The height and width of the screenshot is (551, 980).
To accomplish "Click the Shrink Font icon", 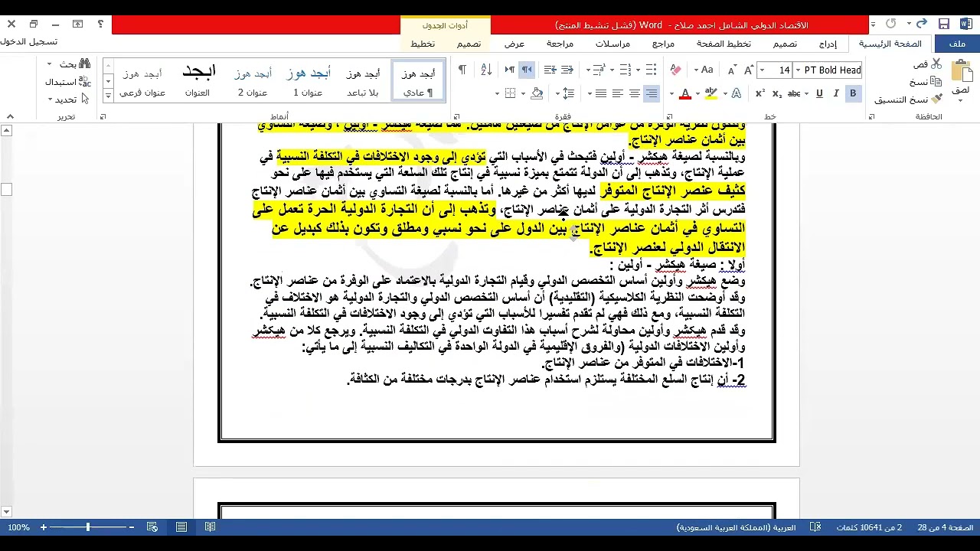I will (x=731, y=70).
